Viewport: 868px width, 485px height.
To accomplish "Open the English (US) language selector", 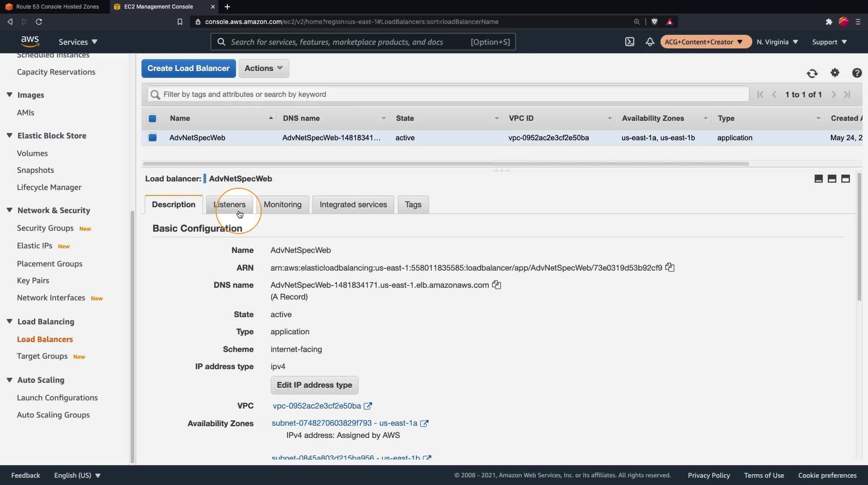I will point(77,475).
